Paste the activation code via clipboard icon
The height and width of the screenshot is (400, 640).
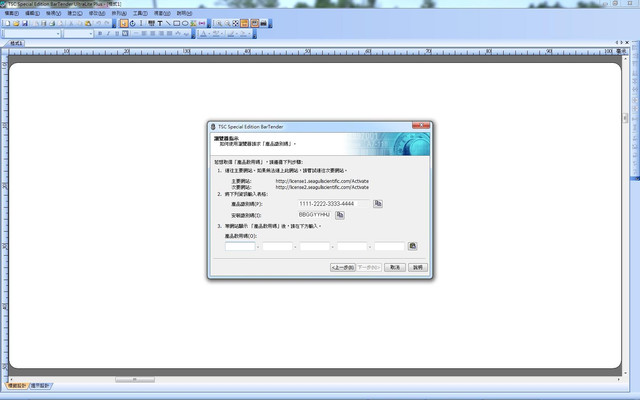[x=413, y=246]
